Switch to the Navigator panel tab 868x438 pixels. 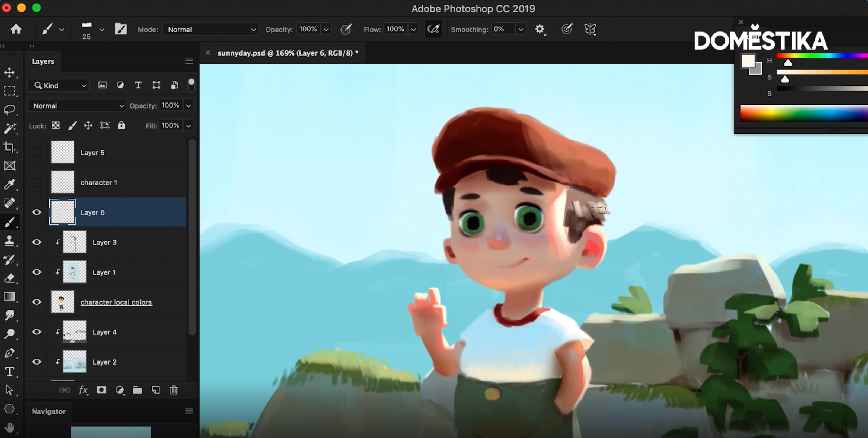click(x=49, y=411)
